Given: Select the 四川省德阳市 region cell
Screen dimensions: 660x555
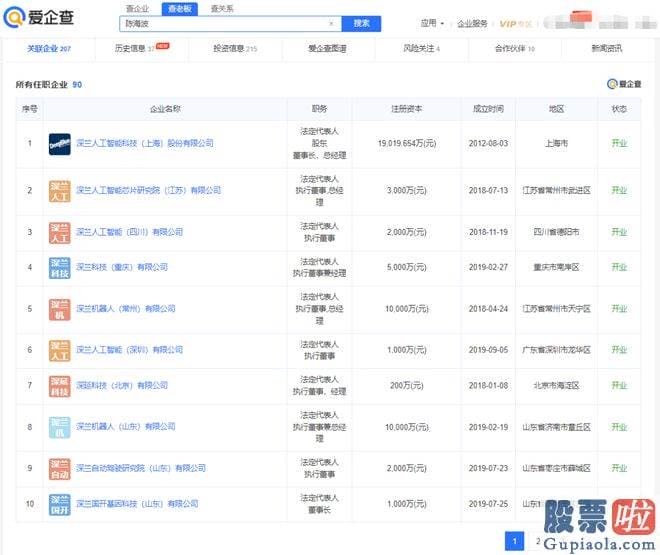Looking at the screenshot, I should (556, 232).
